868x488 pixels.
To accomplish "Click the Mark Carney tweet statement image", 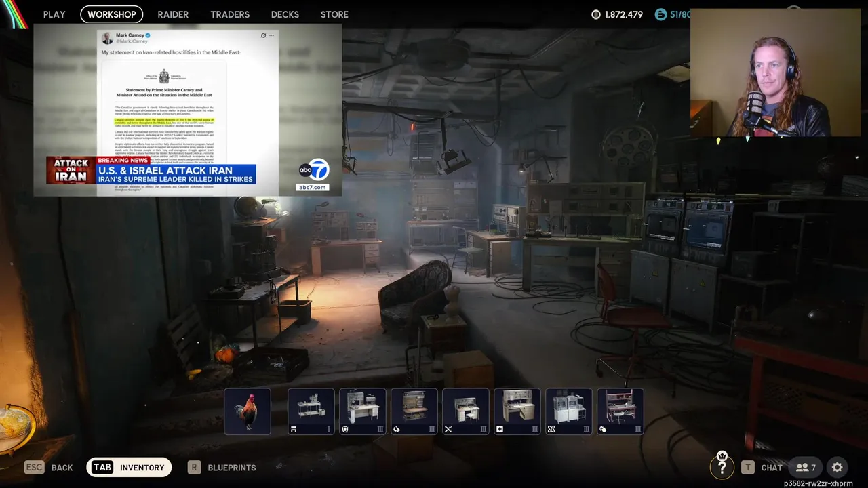I will pos(163,129).
